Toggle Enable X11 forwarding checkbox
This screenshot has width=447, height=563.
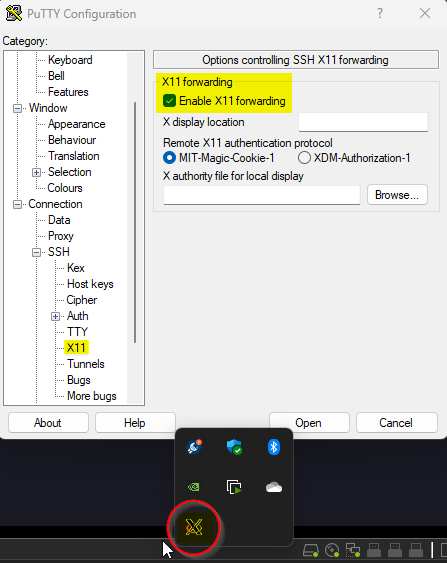point(169,101)
